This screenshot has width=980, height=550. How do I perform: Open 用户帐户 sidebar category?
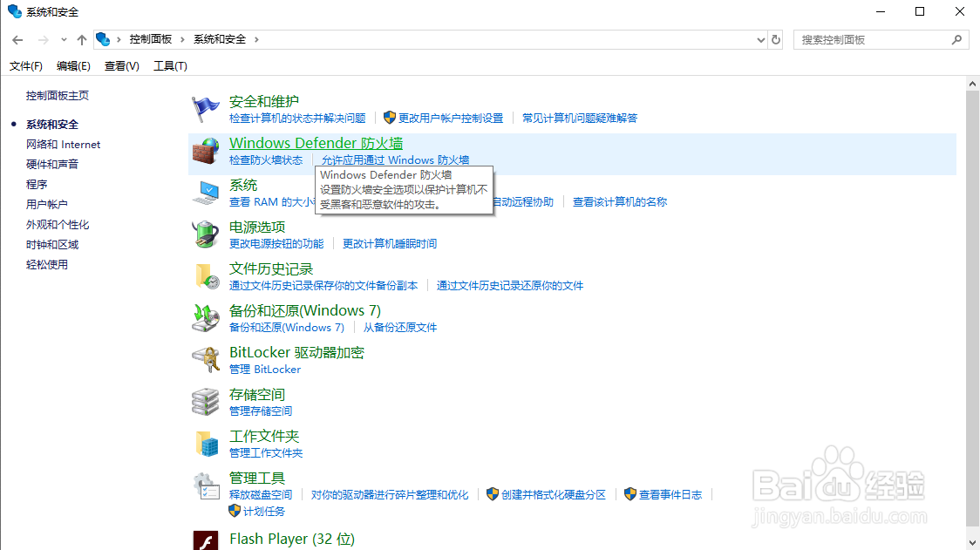(x=47, y=204)
